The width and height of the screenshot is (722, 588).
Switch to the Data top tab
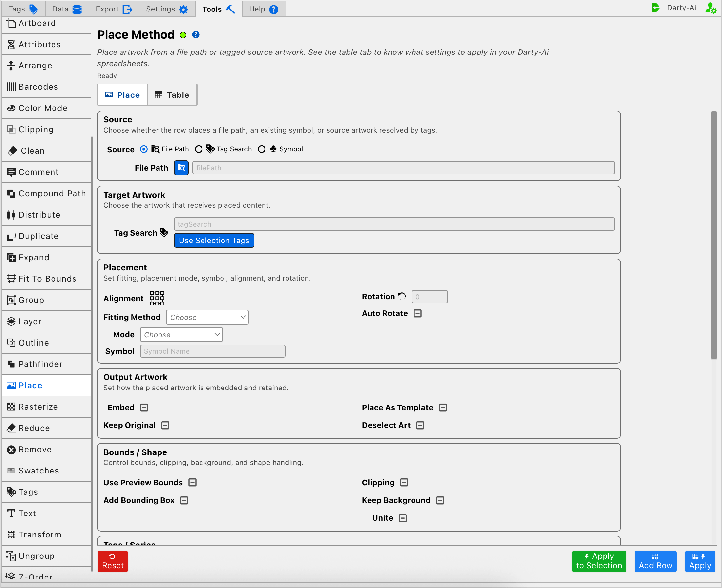click(67, 9)
